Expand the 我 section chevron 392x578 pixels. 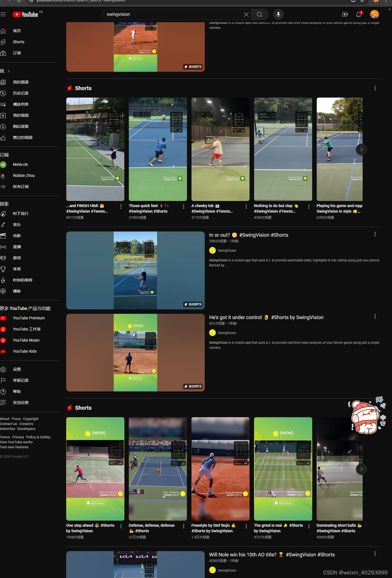9,71
